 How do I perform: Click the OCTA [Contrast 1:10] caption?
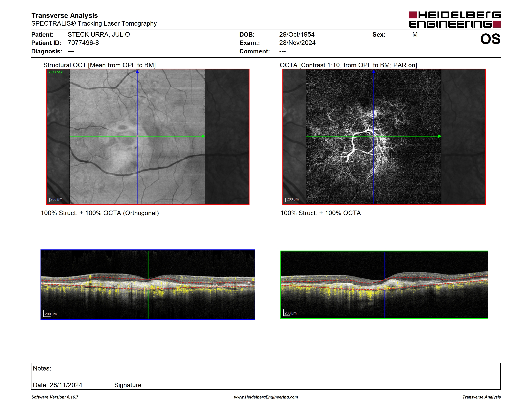click(x=348, y=65)
